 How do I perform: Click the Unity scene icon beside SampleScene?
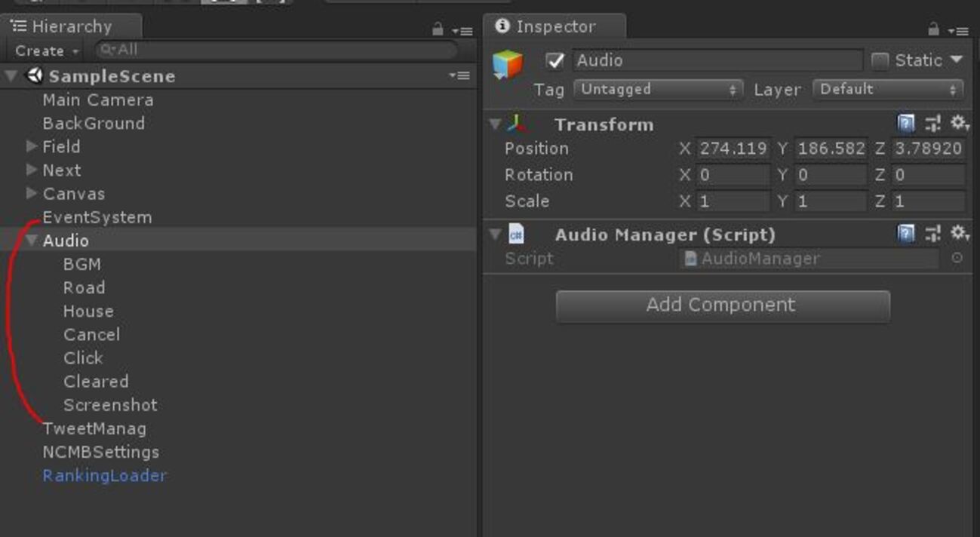35,75
